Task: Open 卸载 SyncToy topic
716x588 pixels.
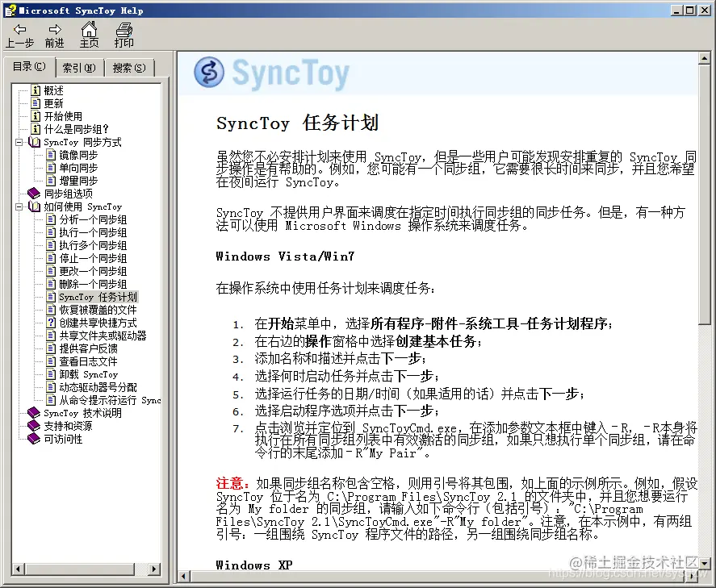Action: point(88,374)
